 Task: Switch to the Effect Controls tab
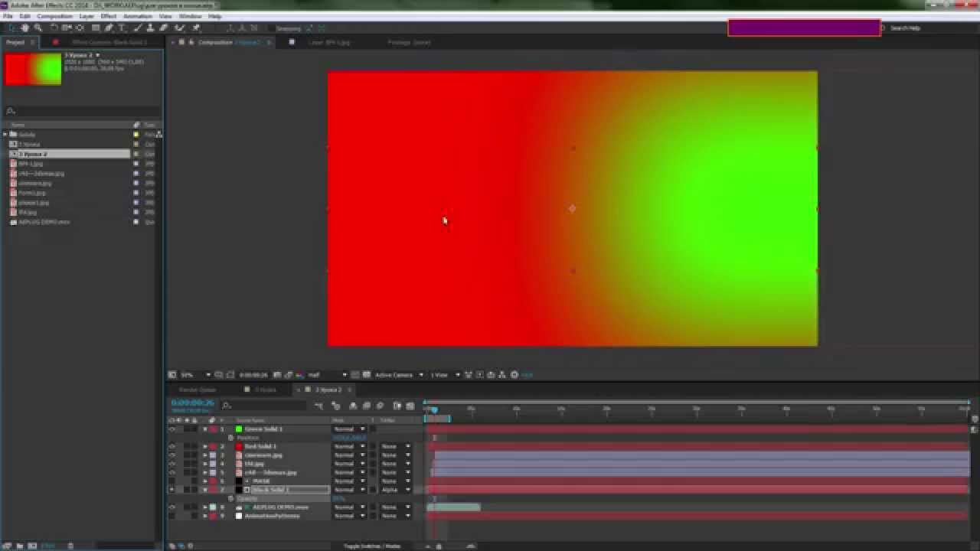click(109, 42)
